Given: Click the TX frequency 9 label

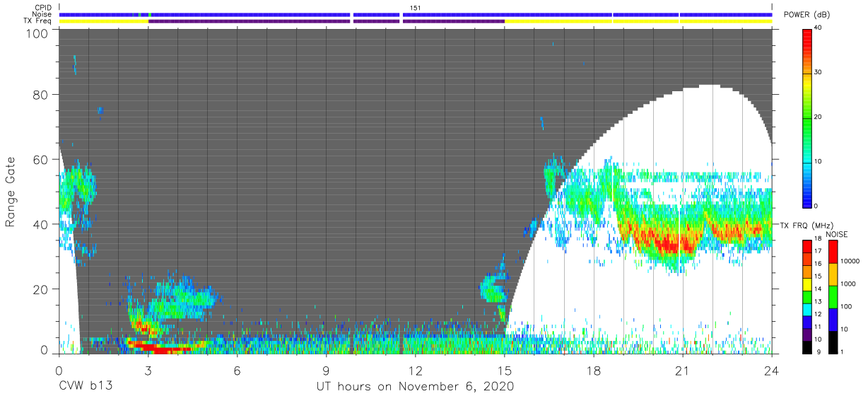Looking at the screenshot, I should click(819, 351).
